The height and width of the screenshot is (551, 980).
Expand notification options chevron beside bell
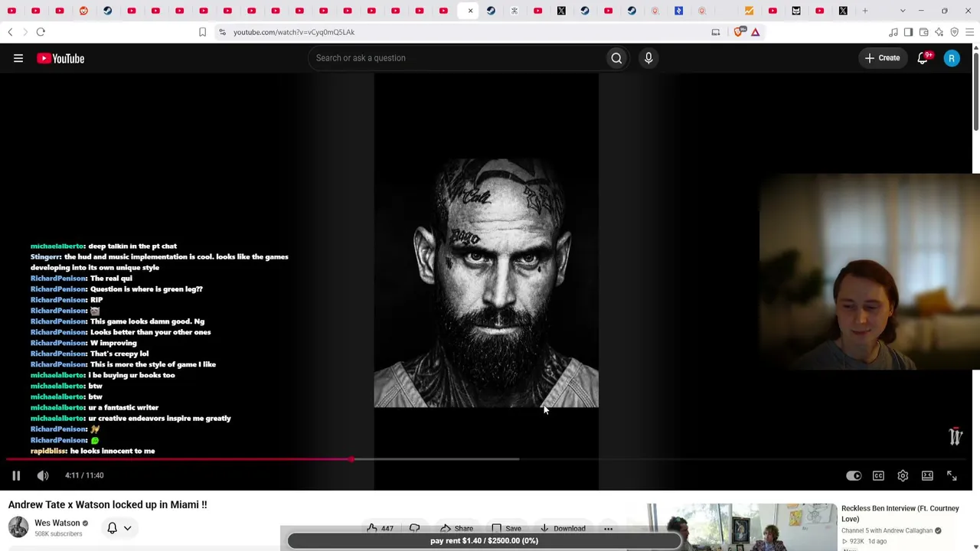pos(127,527)
